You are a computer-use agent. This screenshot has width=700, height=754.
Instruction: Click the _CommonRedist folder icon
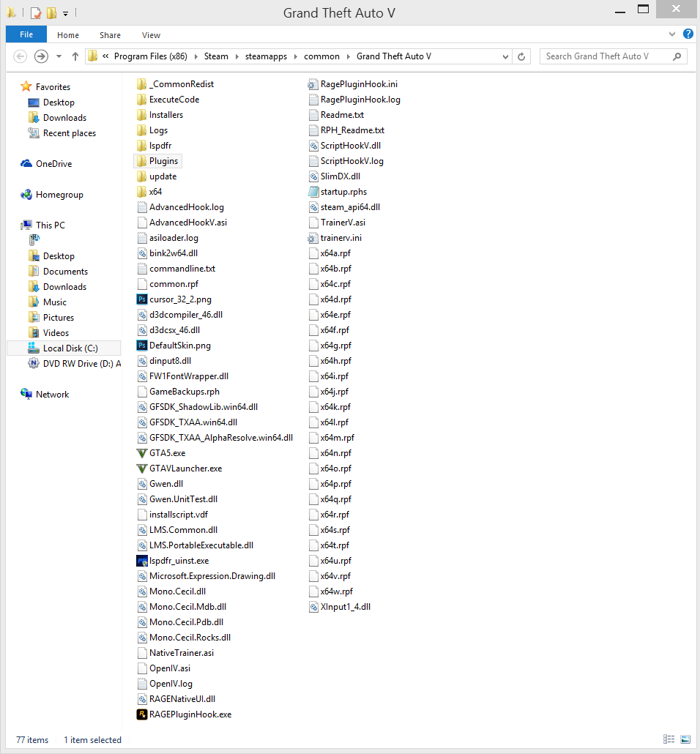141,84
